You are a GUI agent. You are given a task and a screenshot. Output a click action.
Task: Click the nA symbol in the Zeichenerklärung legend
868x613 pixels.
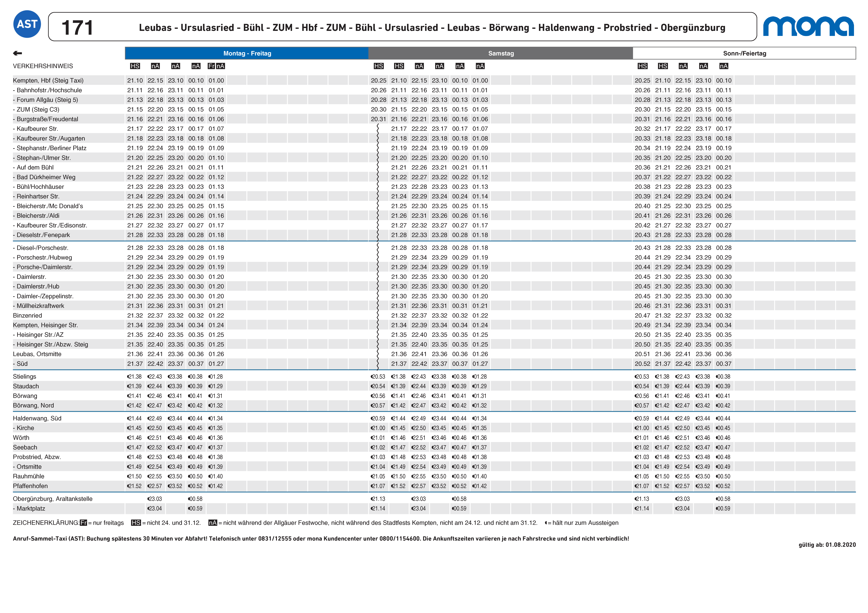213,523
